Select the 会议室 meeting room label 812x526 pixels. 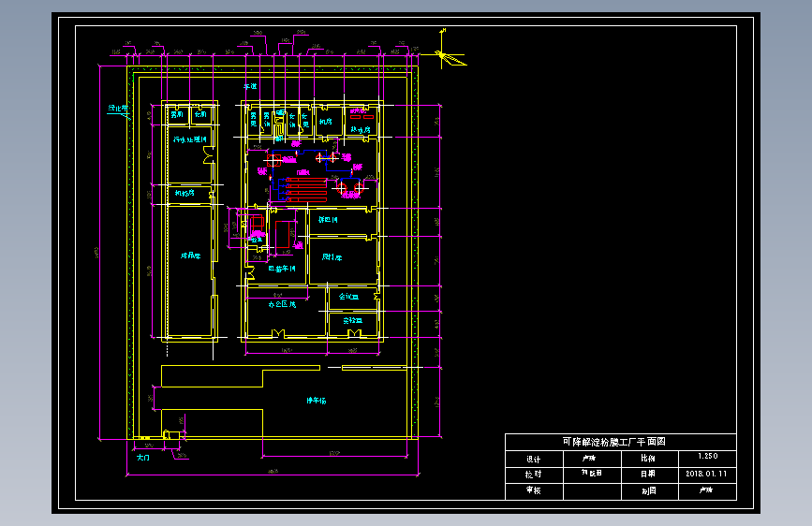coord(348,297)
